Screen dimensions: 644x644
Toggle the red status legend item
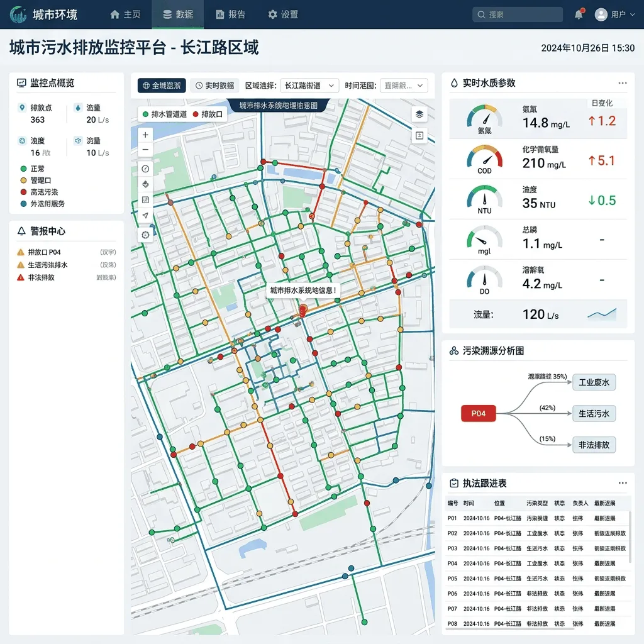[x=39, y=192]
